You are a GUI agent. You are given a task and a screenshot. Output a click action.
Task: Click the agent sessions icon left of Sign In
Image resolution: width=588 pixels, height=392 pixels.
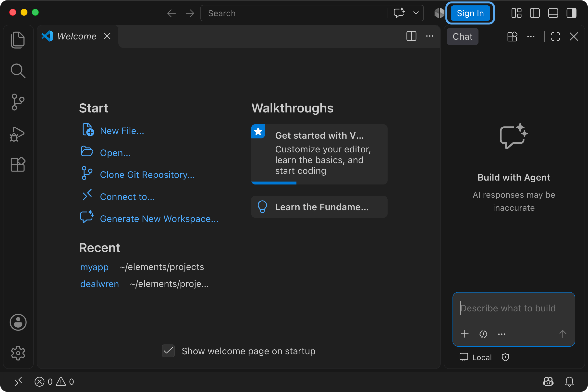pyautogui.click(x=439, y=13)
